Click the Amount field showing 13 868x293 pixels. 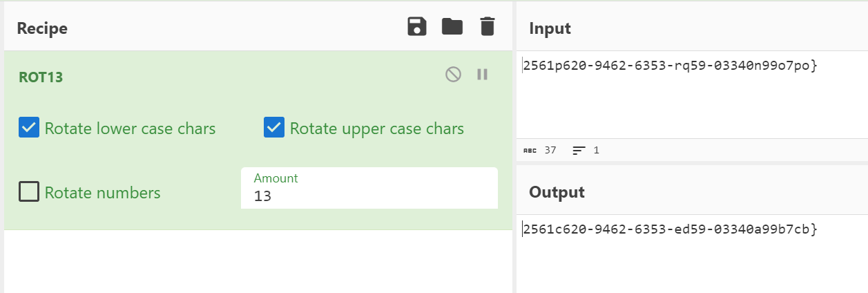(x=369, y=188)
